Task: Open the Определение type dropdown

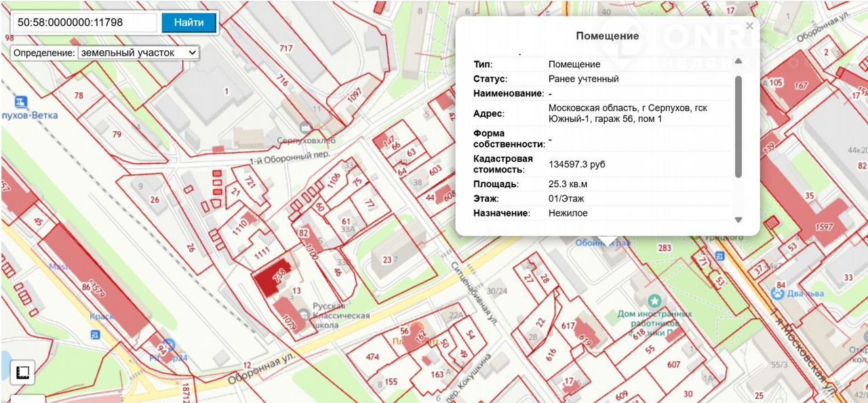Action: click(138, 52)
